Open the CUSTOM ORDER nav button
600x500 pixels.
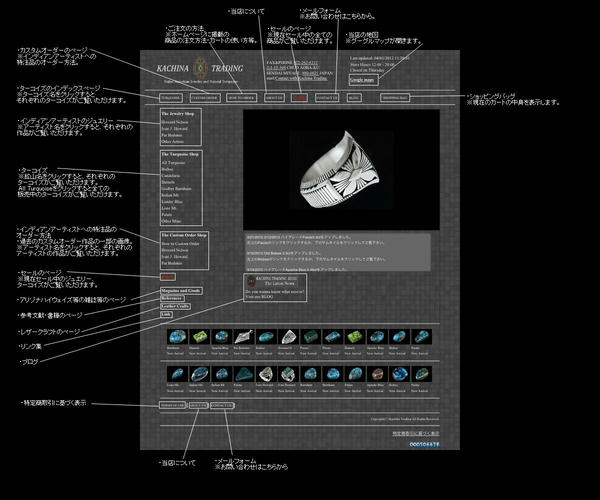coord(205,98)
